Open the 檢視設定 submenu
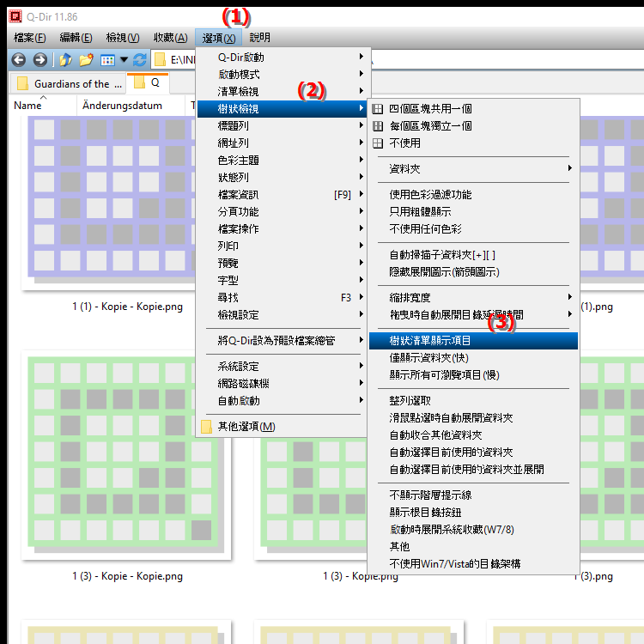 point(282,315)
